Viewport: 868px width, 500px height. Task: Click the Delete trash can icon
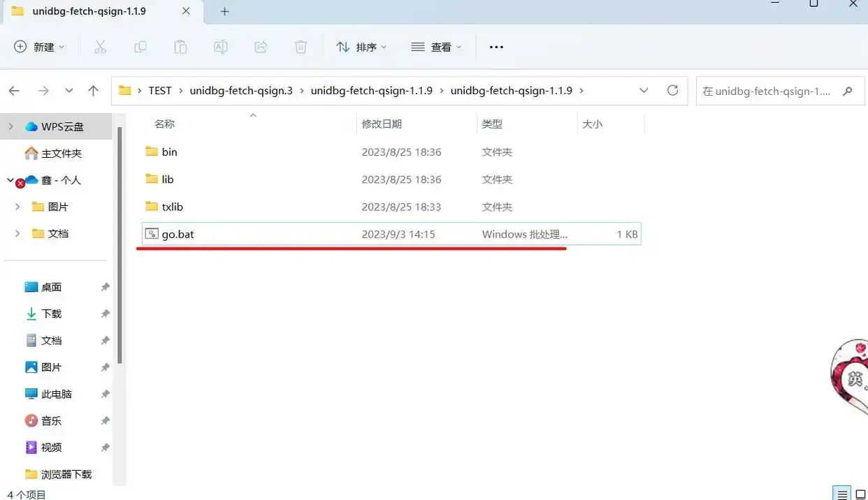pos(301,47)
